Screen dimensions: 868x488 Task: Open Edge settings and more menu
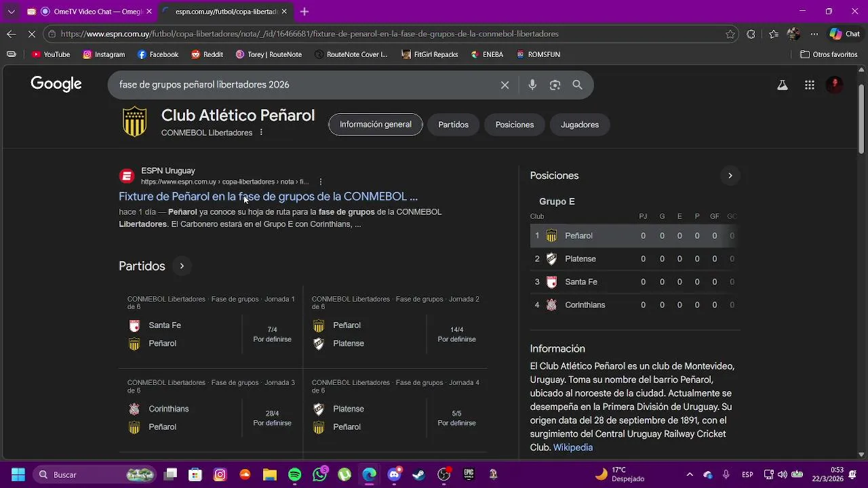point(814,34)
